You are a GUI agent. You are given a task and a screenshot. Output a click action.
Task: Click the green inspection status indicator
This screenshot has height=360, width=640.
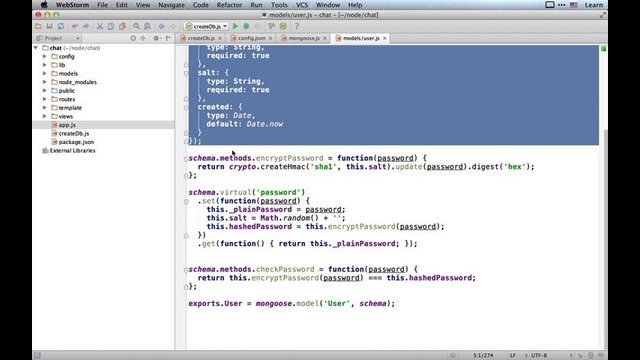(603, 49)
